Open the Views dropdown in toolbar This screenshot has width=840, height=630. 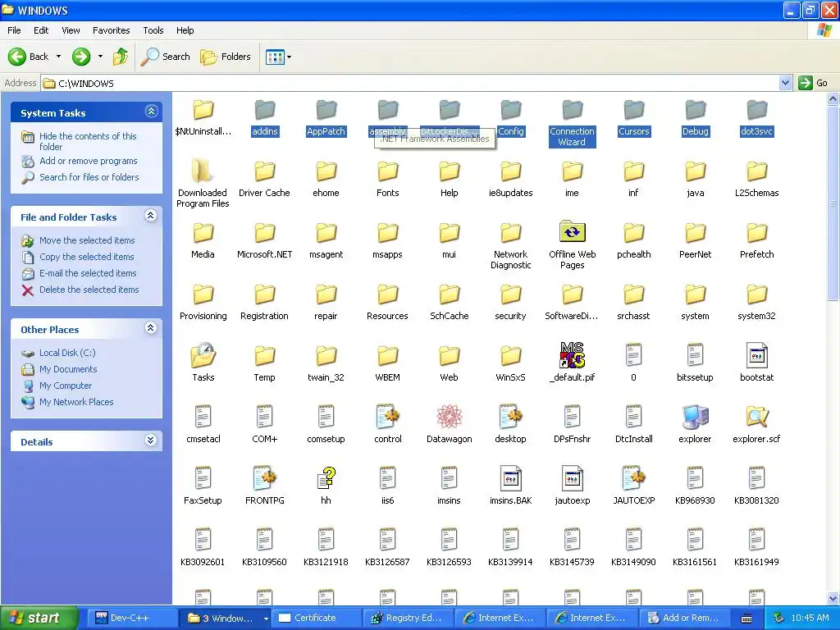[279, 57]
